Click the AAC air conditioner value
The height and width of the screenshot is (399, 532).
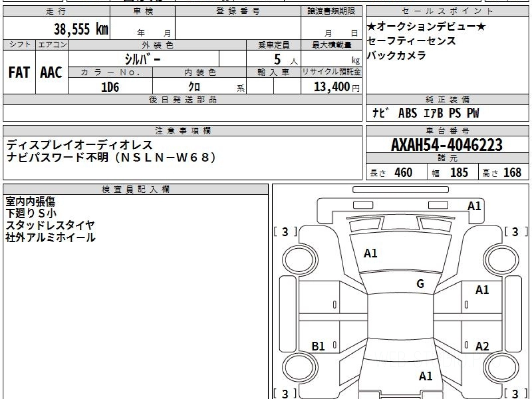coord(51,73)
